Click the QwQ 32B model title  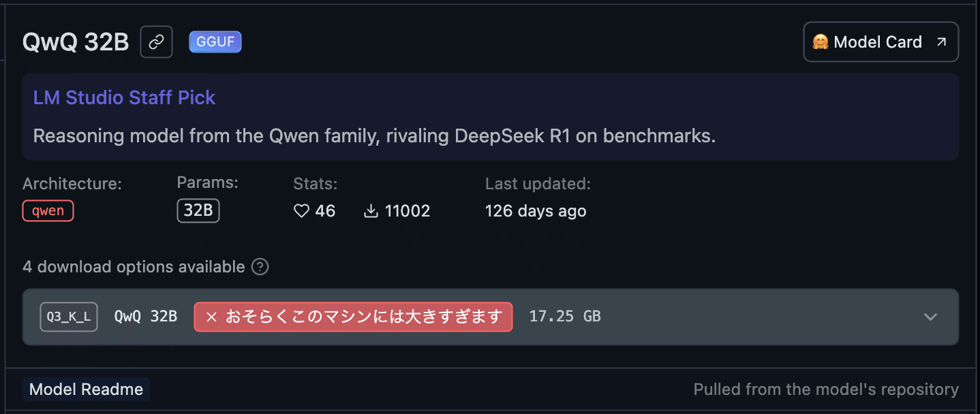click(76, 42)
